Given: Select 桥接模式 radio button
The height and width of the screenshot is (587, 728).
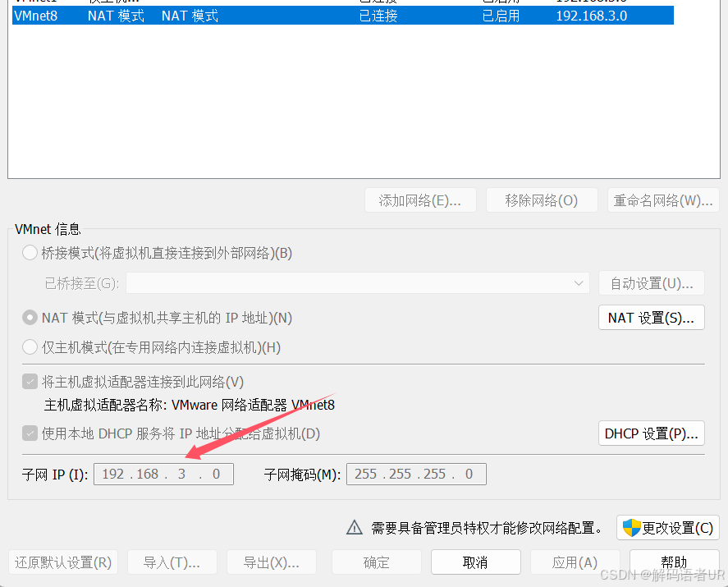Looking at the screenshot, I should (30, 253).
